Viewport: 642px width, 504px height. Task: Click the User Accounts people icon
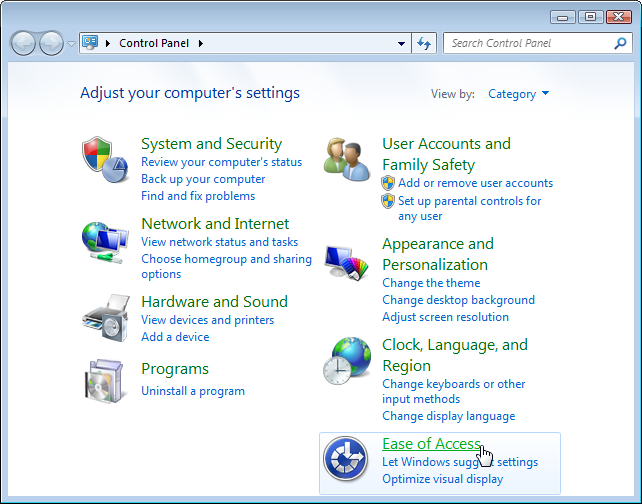(x=347, y=159)
